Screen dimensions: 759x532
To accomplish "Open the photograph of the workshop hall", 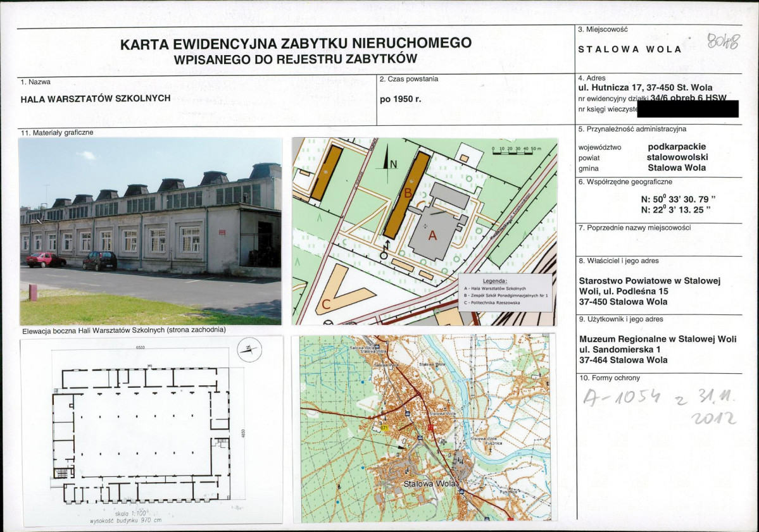I will click(x=150, y=231).
